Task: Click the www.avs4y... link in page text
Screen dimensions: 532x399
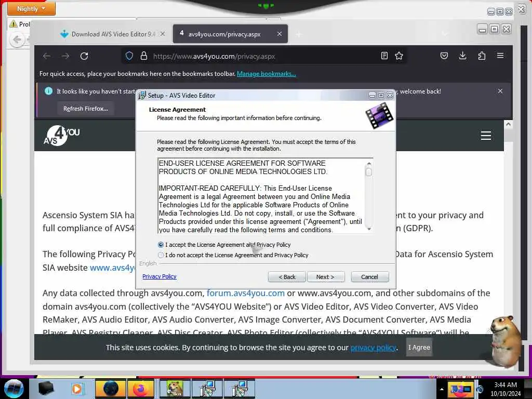Action: coord(112,268)
